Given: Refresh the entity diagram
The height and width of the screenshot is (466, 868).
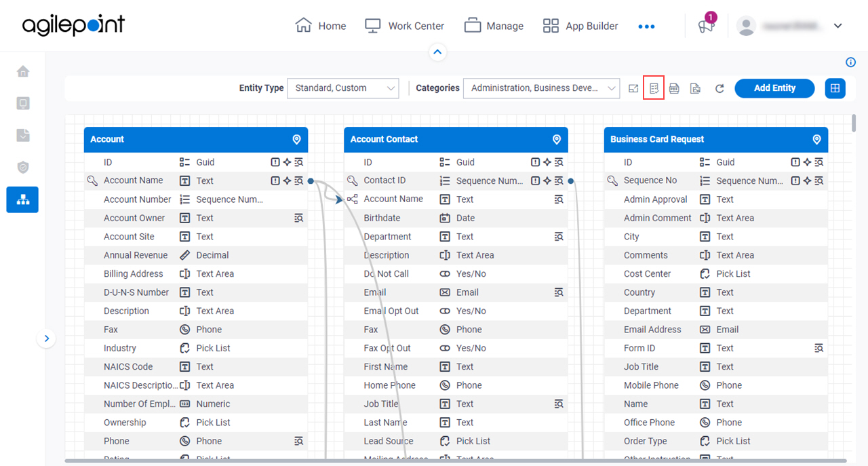Looking at the screenshot, I should [719, 88].
